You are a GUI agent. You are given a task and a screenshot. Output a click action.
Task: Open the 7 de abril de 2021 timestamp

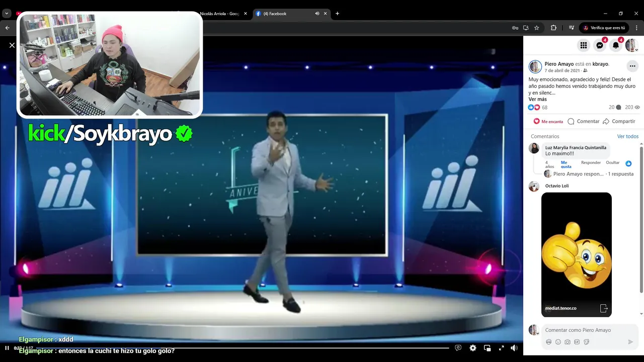pos(561,70)
